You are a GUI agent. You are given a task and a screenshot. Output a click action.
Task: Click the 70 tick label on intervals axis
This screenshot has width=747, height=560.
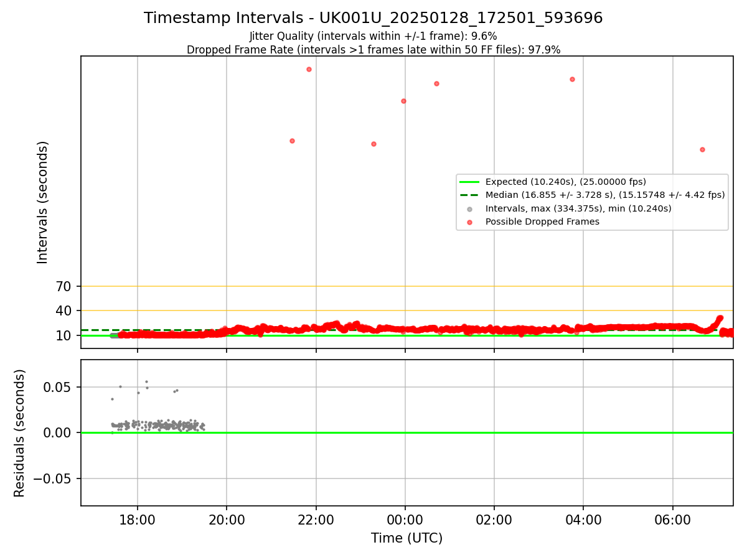click(x=65, y=287)
